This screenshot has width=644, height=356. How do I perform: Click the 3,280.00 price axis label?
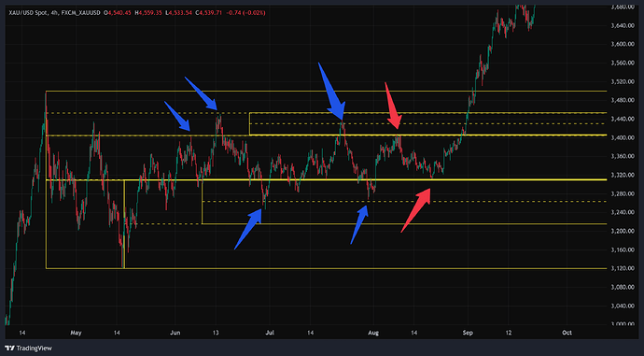coord(623,193)
